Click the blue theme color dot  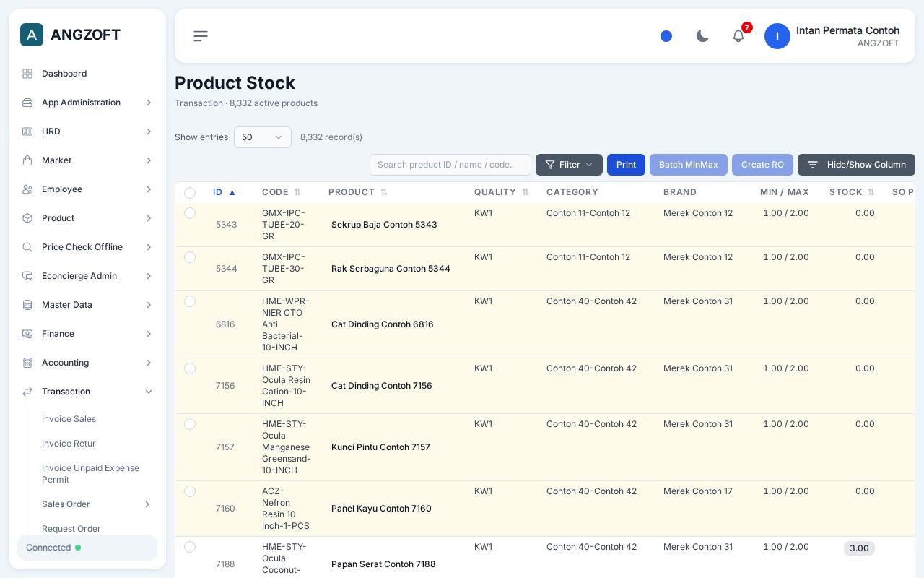666,36
